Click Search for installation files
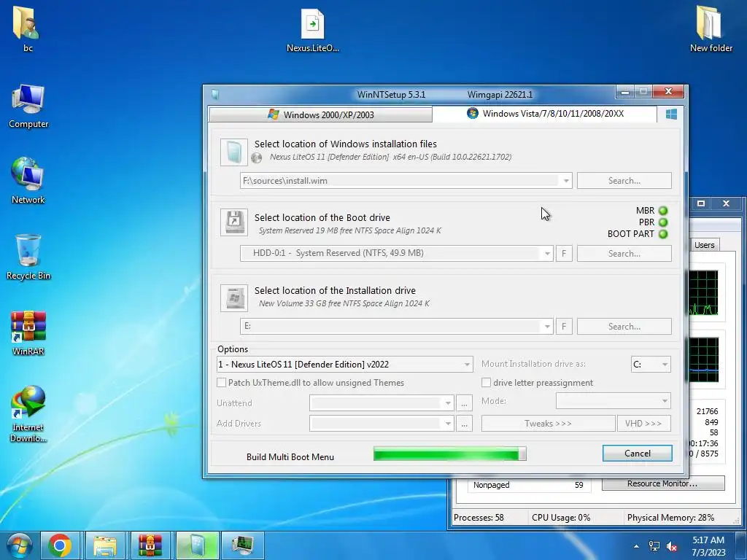The width and height of the screenshot is (747, 560). [624, 181]
